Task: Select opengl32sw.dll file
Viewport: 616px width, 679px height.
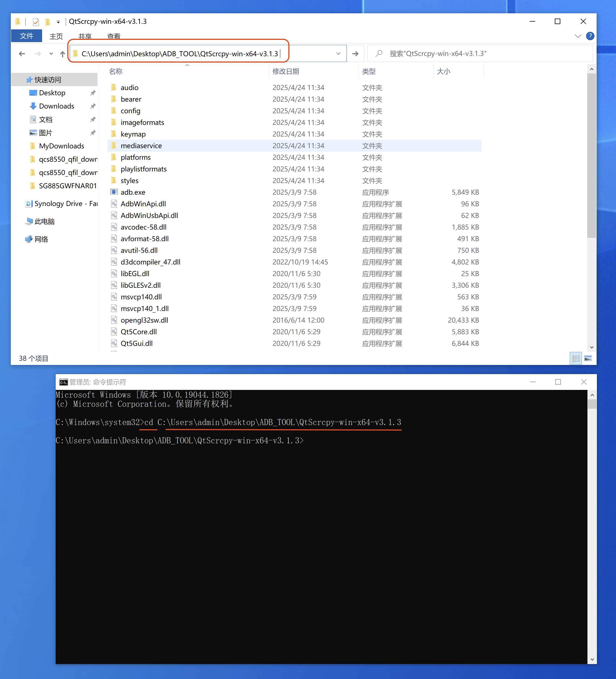Action: [144, 320]
